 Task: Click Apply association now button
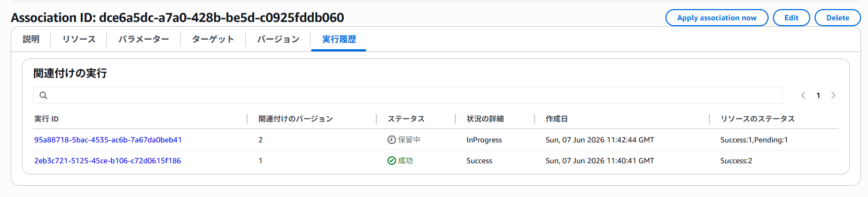717,18
